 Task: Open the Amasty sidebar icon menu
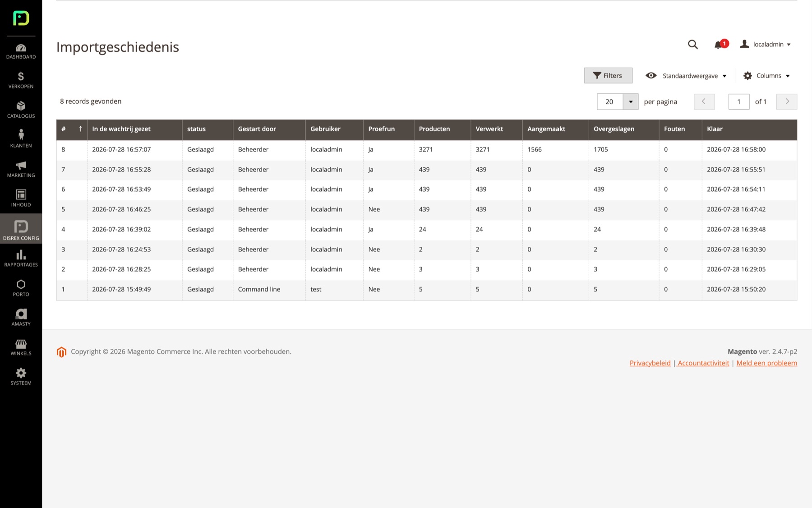coord(21,318)
